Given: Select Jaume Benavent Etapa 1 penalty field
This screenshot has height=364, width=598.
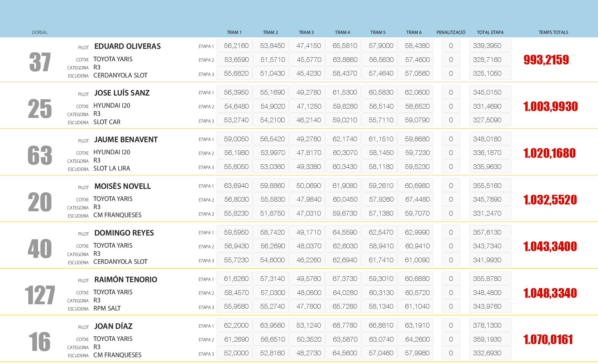Looking at the screenshot, I should (x=451, y=139).
